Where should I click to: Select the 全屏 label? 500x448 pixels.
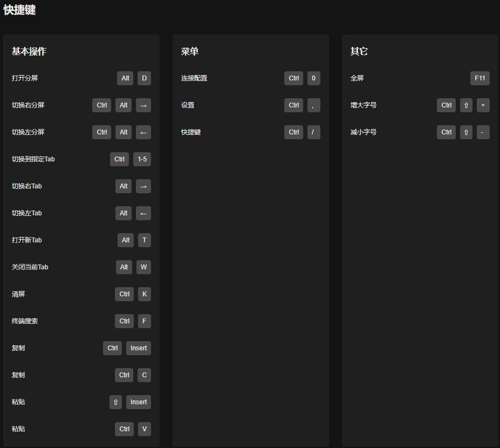pos(357,78)
